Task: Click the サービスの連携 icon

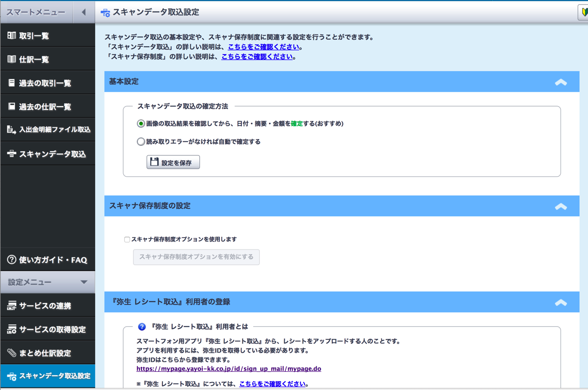Action: (x=12, y=306)
